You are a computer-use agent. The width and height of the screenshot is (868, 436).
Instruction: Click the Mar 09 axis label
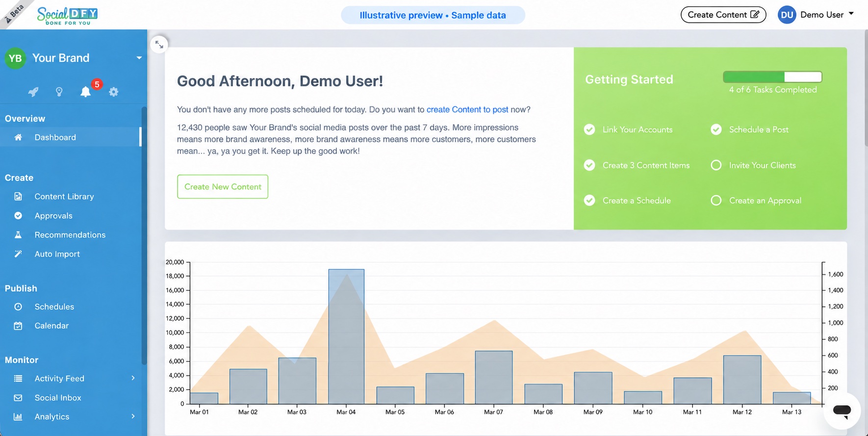593,412
